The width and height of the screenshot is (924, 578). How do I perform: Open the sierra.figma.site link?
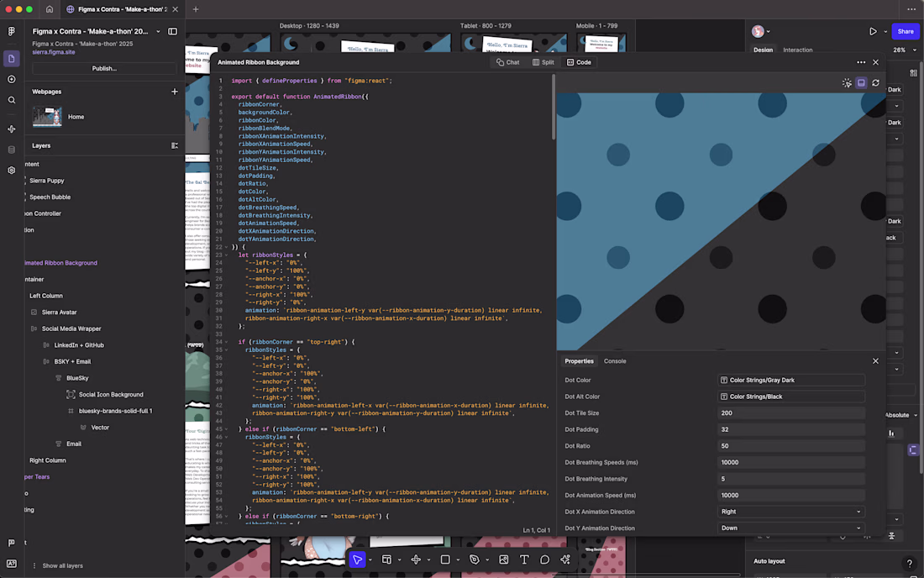pos(54,52)
